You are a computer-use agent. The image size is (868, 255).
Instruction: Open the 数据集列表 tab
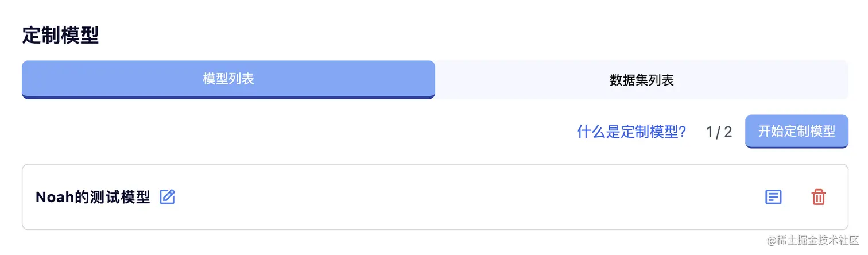tap(641, 80)
